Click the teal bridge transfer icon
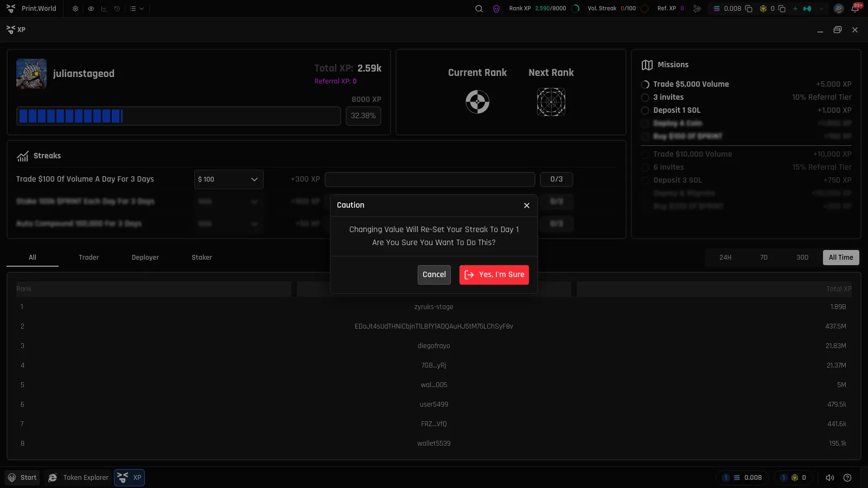Viewport: 868px width, 488px height. (x=807, y=9)
